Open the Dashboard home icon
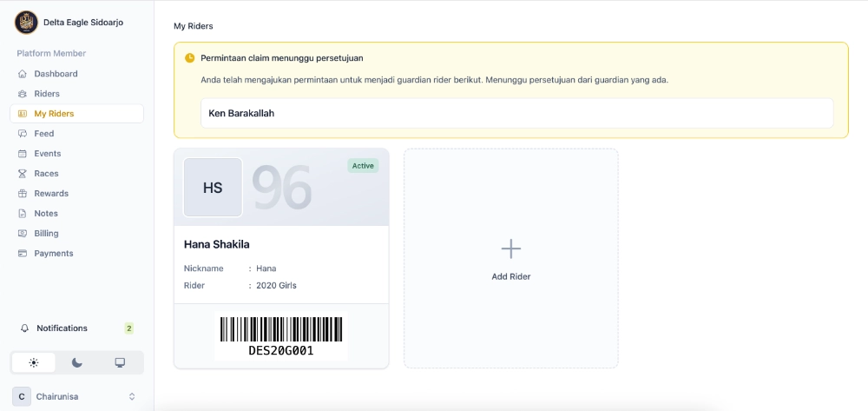Viewport: 868px width, 411px height. point(23,74)
